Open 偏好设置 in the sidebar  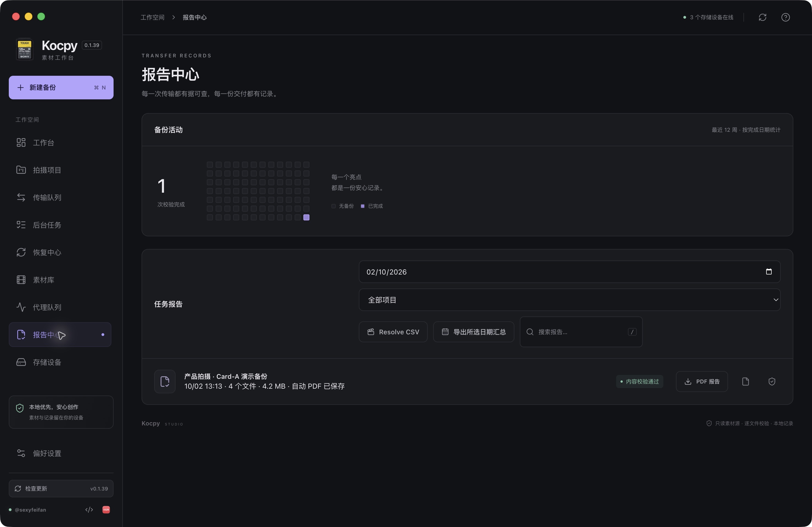point(60,453)
